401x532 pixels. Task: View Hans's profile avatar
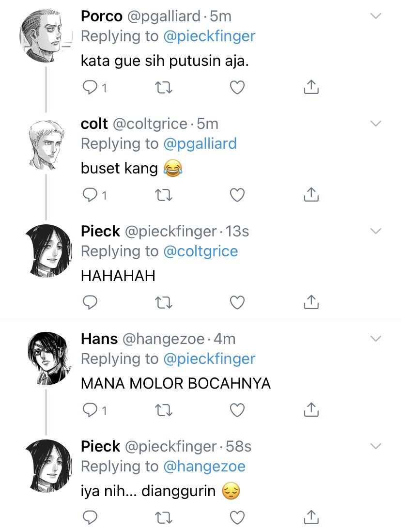48,358
